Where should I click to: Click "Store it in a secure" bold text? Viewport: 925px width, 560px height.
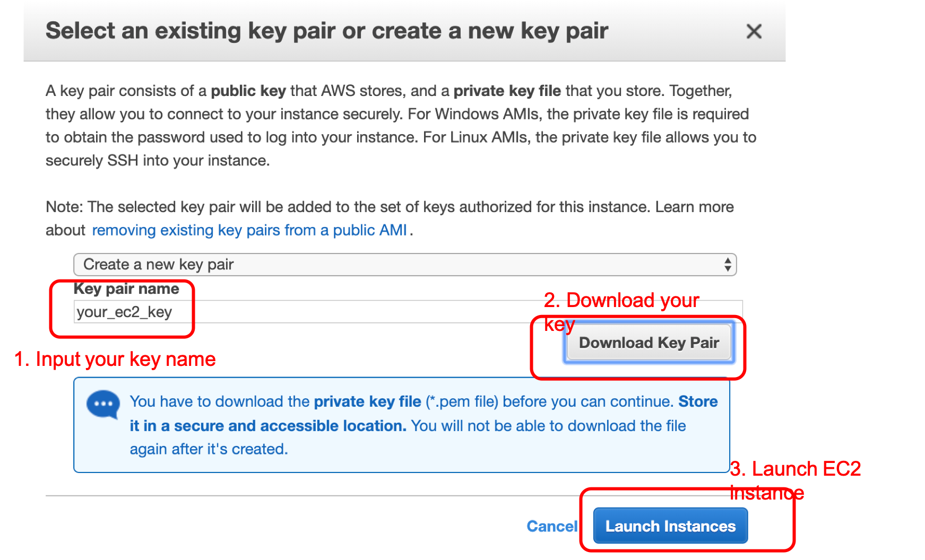coord(423,414)
